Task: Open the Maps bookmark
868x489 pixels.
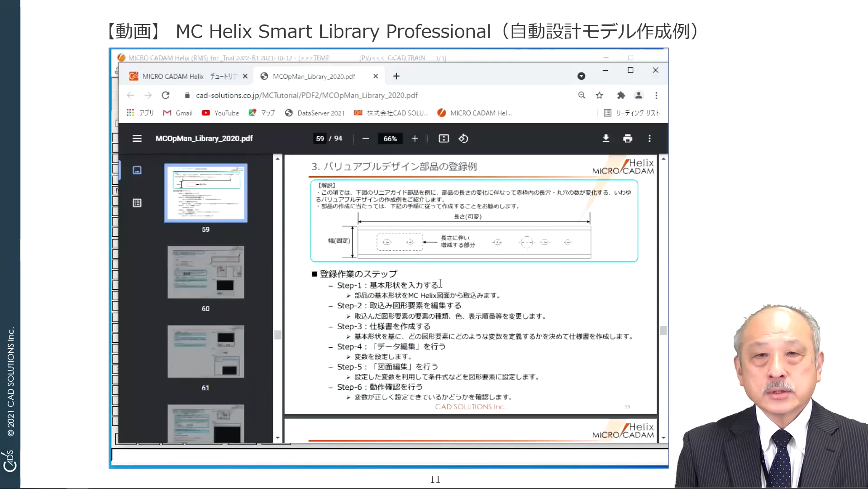Action: (x=262, y=113)
